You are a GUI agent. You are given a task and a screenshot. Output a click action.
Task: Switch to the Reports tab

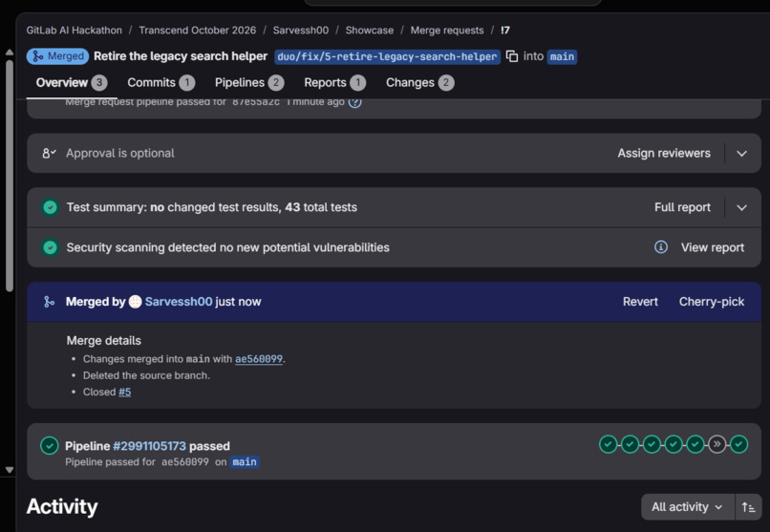pos(335,82)
